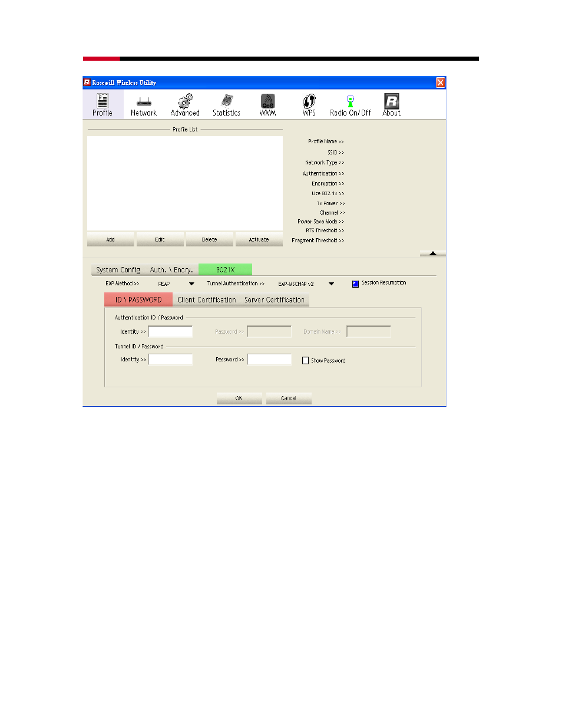
Task: Click the "Use 802.1x >>" label
Action: tap(328, 193)
